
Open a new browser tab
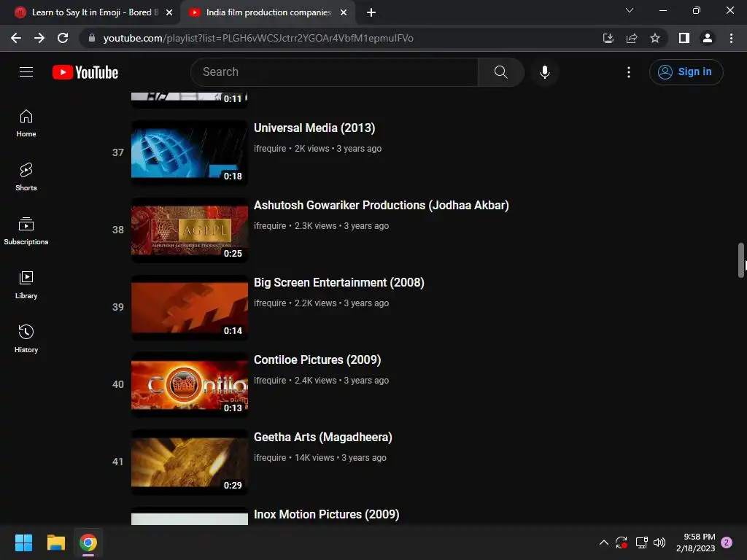(x=371, y=12)
